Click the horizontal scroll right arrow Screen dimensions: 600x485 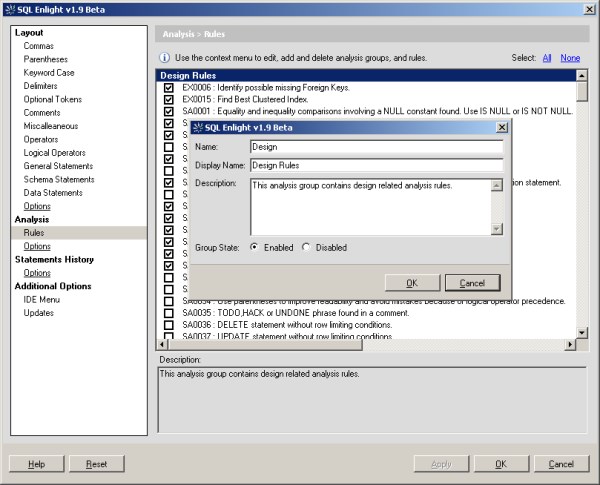pos(570,345)
